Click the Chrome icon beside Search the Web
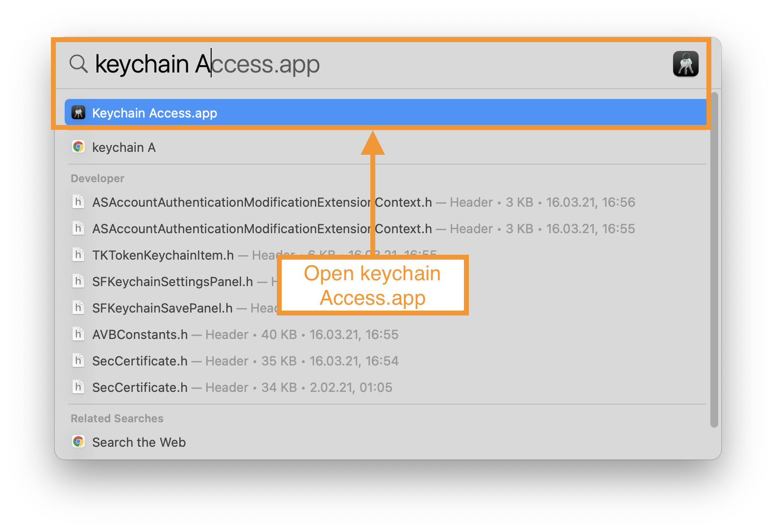The width and height of the screenshot is (776, 532). tap(79, 441)
